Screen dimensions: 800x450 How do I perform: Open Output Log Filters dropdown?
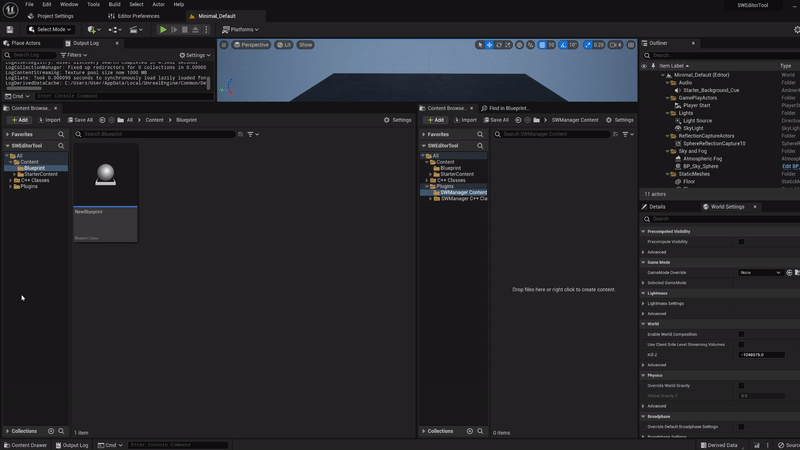[74, 55]
